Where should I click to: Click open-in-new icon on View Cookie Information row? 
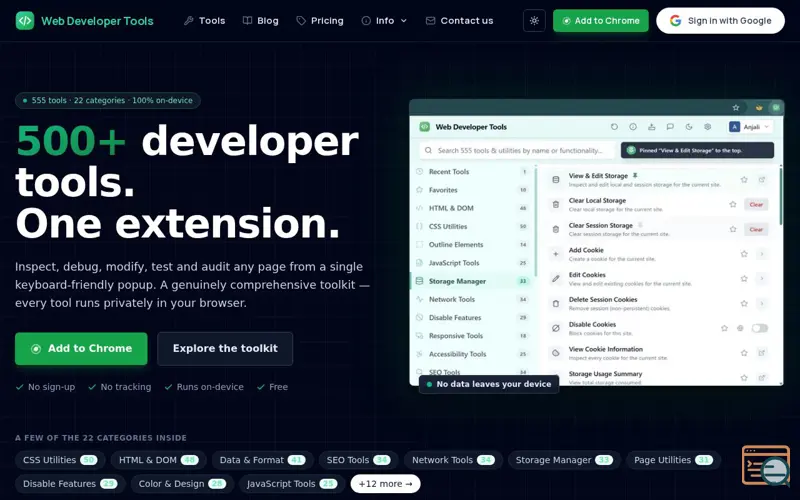(762, 353)
